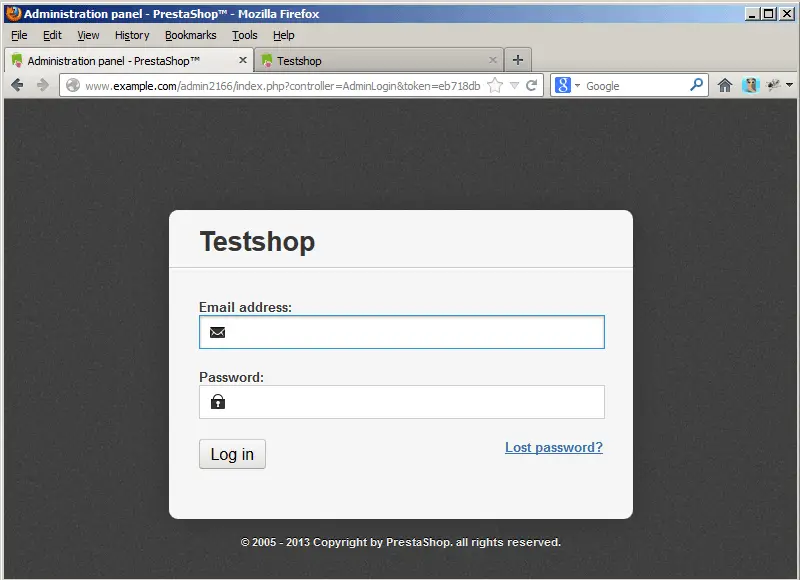Focus the Email address input field
This screenshot has width=800, height=580.
coord(402,332)
